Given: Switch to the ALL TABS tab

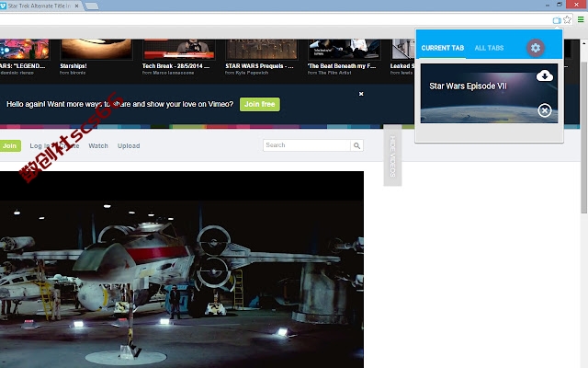Looking at the screenshot, I should (x=489, y=48).
